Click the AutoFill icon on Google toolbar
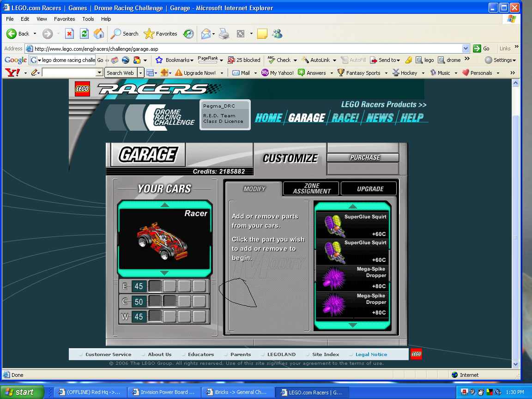The height and width of the screenshot is (399, 532). [x=353, y=60]
